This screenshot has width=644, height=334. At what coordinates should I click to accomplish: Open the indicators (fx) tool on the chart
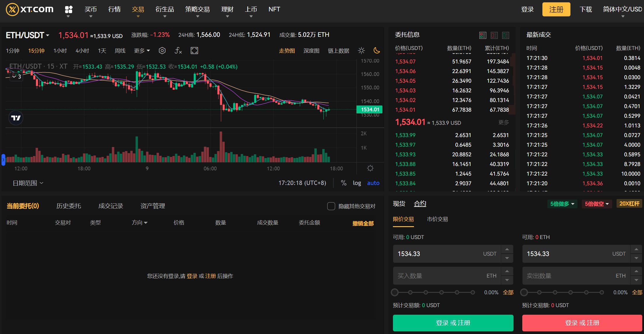pyautogui.click(x=178, y=50)
